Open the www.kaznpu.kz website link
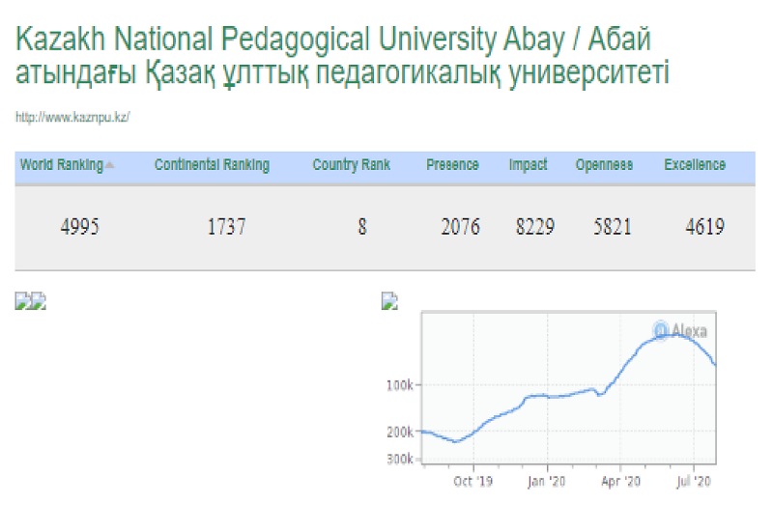 (72, 117)
